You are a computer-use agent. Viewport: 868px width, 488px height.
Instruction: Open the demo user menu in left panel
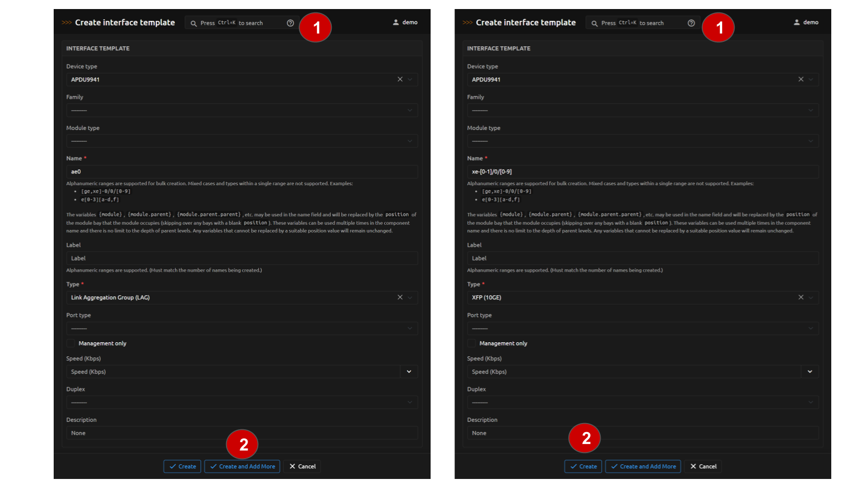tap(405, 23)
